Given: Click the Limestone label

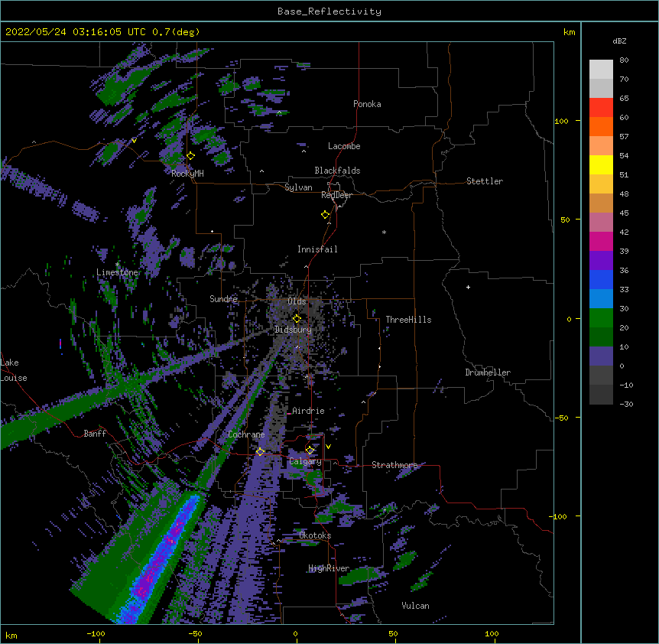Looking at the screenshot, I should pyautogui.click(x=117, y=272).
